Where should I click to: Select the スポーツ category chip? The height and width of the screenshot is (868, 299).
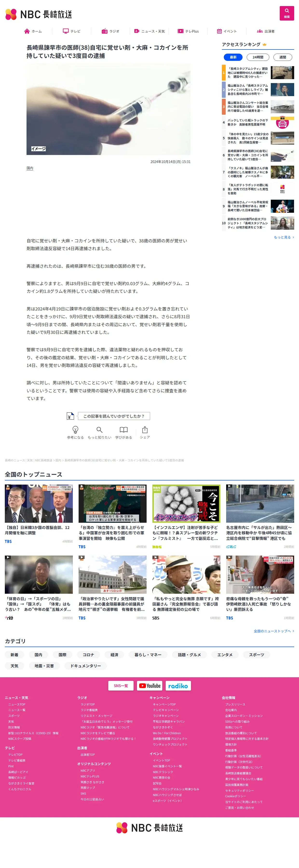coord(257,655)
